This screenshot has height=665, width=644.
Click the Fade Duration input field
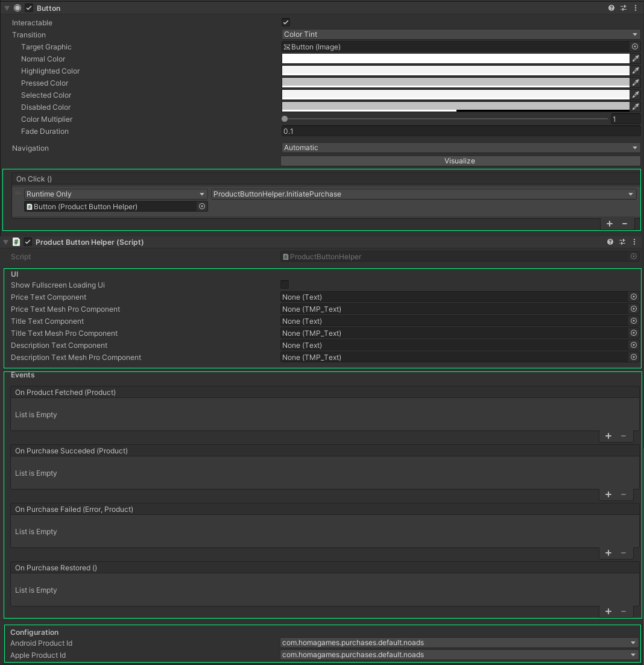pyautogui.click(x=460, y=131)
